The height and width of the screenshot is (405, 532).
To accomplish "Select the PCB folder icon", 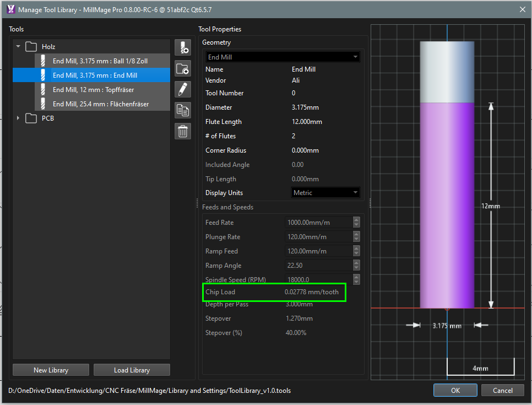I will [x=31, y=118].
